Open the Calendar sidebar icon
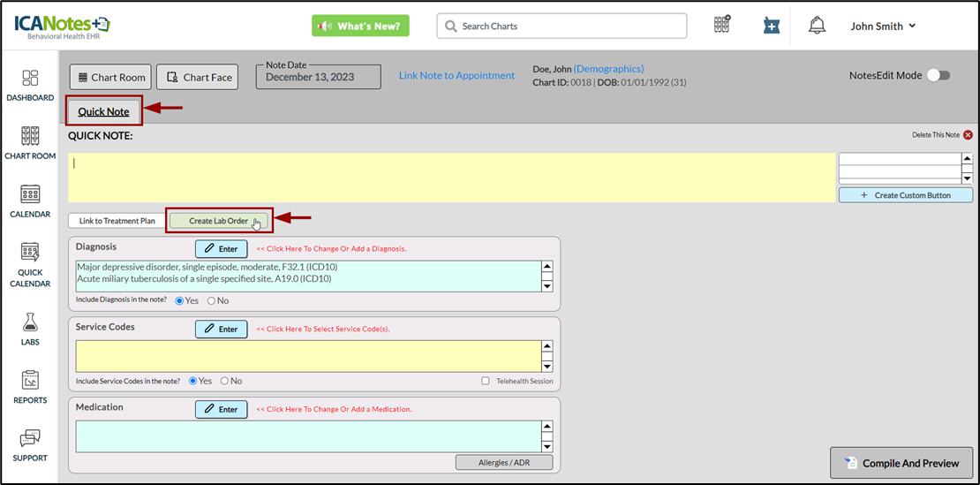 coord(30,193)
